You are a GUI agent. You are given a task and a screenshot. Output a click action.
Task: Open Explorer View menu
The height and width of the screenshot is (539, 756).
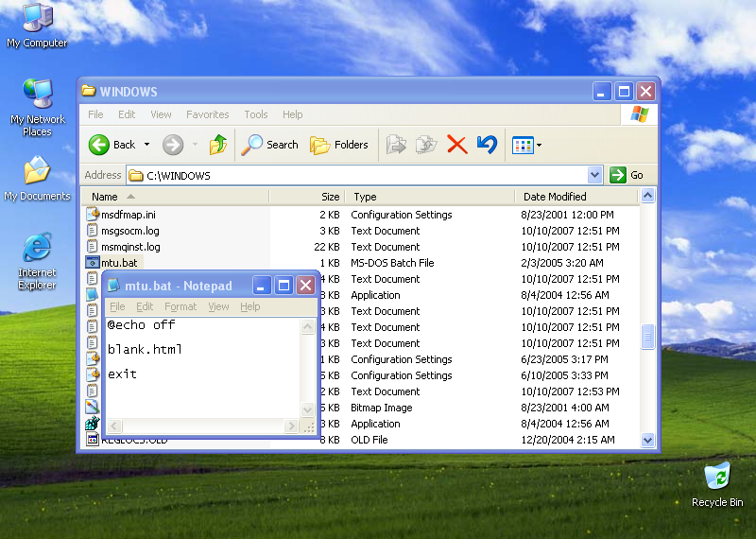click(x=161, y=114)
